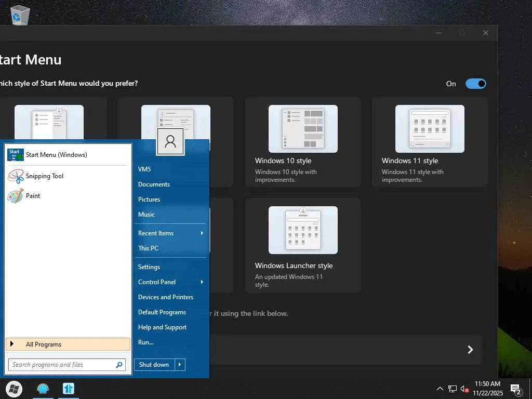The height and width of the screenshot is (399, 532).
Task: Click the search magnifier icon
Action: 119,365
